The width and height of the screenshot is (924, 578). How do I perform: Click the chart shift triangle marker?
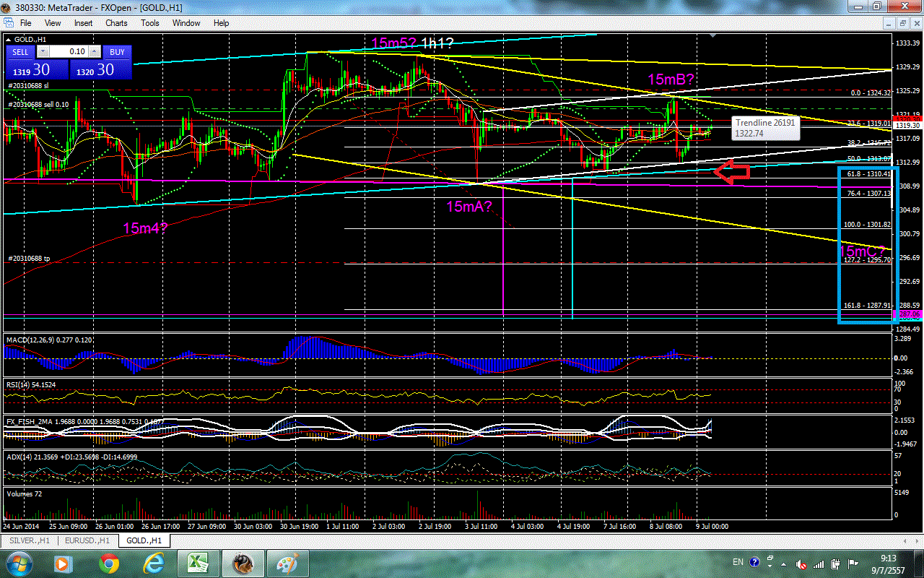pos(713,35)
